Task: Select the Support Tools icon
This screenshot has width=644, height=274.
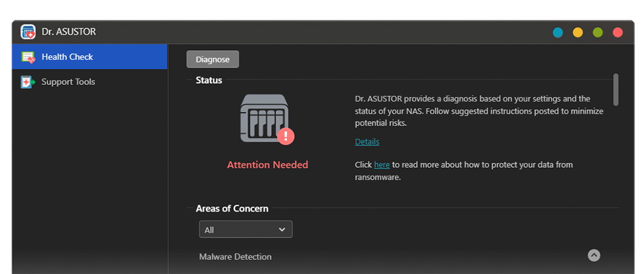Action: 28,82
